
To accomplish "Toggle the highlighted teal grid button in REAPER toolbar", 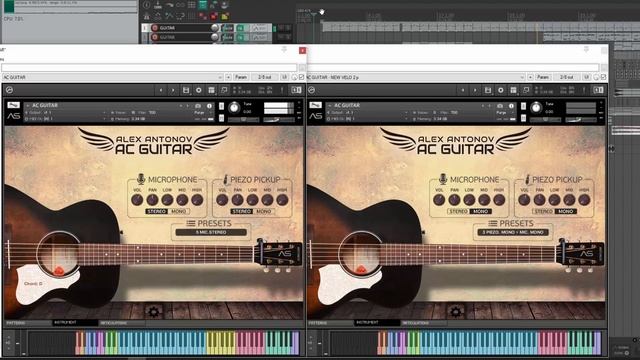I will (x=203, y=5).
